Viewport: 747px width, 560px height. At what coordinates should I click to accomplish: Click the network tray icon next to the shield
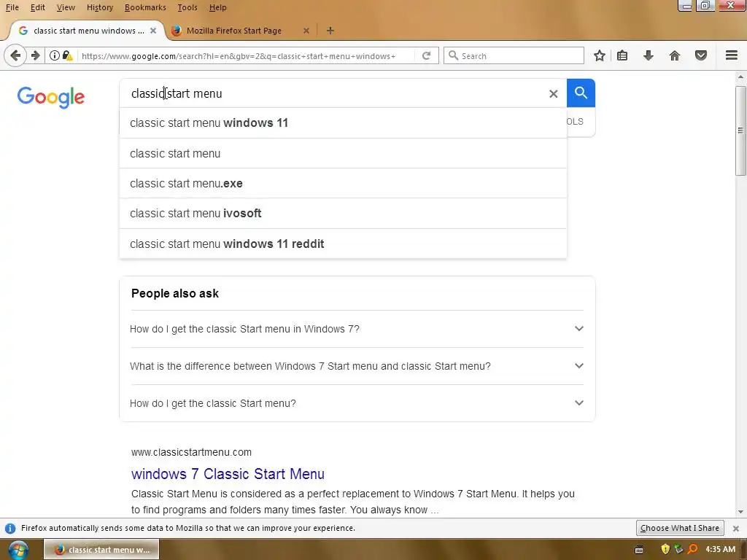point(678,550)
